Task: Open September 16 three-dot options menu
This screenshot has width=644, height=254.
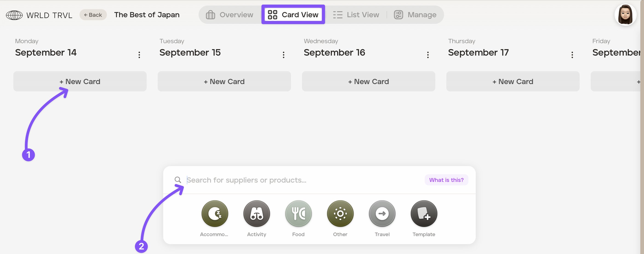Action: point(428,55)
